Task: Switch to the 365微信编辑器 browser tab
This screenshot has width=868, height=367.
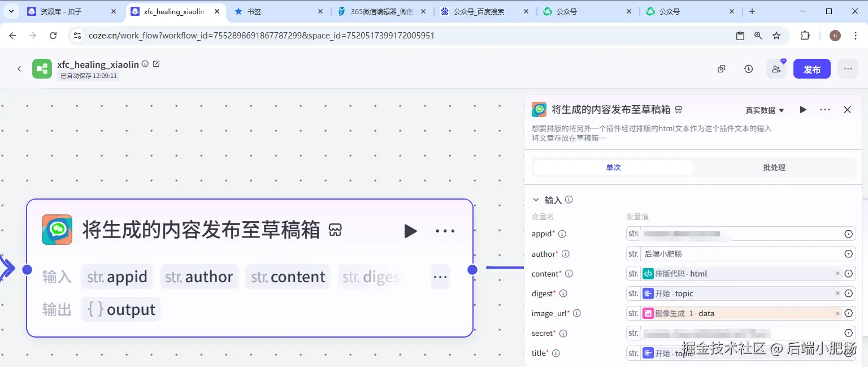Action: pos(381,11)
